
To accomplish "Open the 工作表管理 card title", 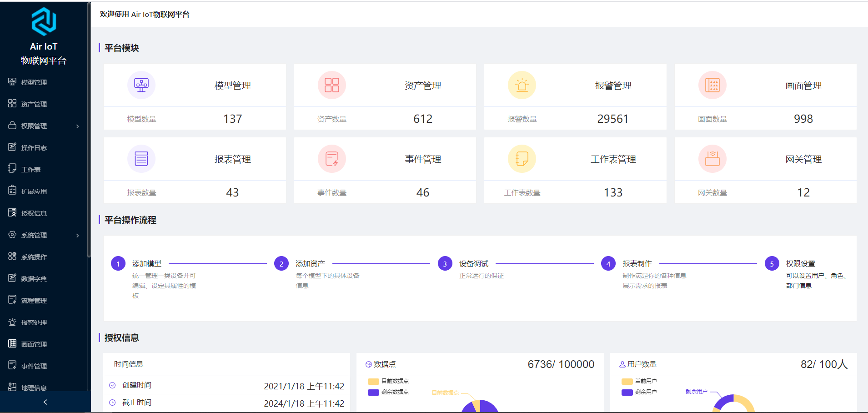I will point(613,159).
